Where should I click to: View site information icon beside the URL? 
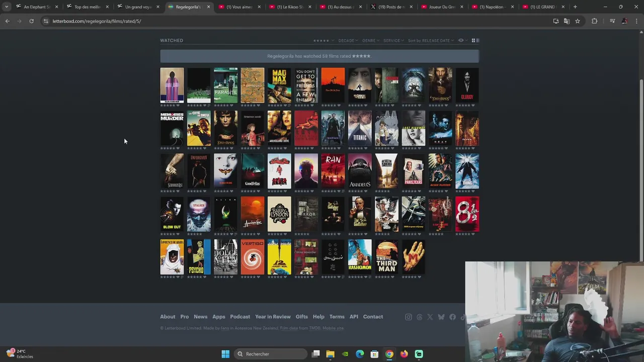pyautogui.click(x=46, y=21)
